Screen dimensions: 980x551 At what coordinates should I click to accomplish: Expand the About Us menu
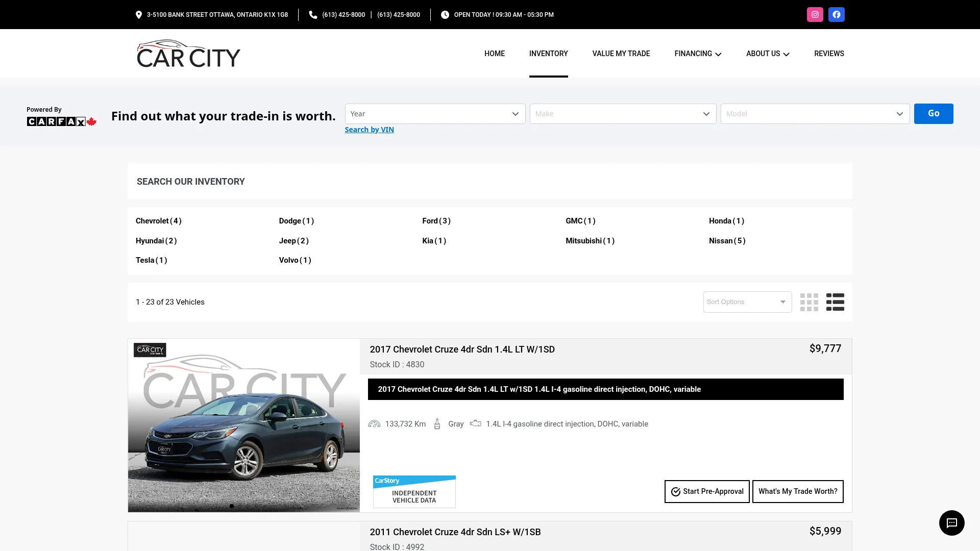(x=768, y=54)
